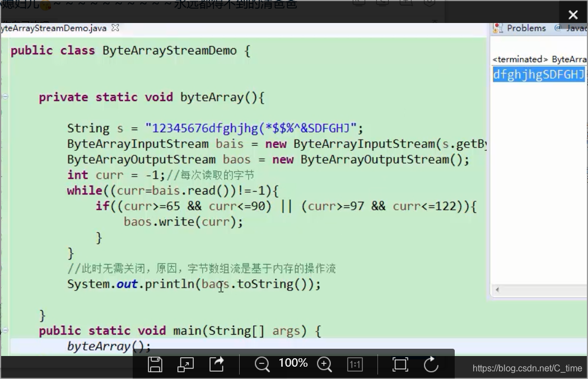Viewport: 588px width, 379px height.
Task: Zoom out with the minus magnifier
Action: (x=262, y=364)
